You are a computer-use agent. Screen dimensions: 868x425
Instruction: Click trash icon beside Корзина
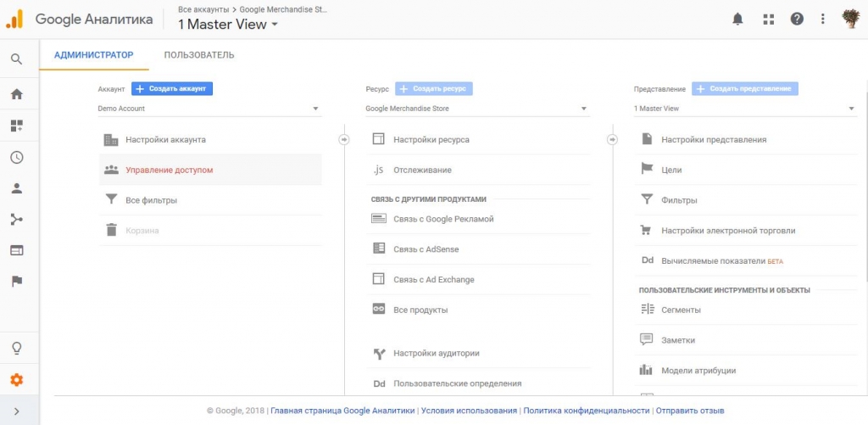(111, 230)
